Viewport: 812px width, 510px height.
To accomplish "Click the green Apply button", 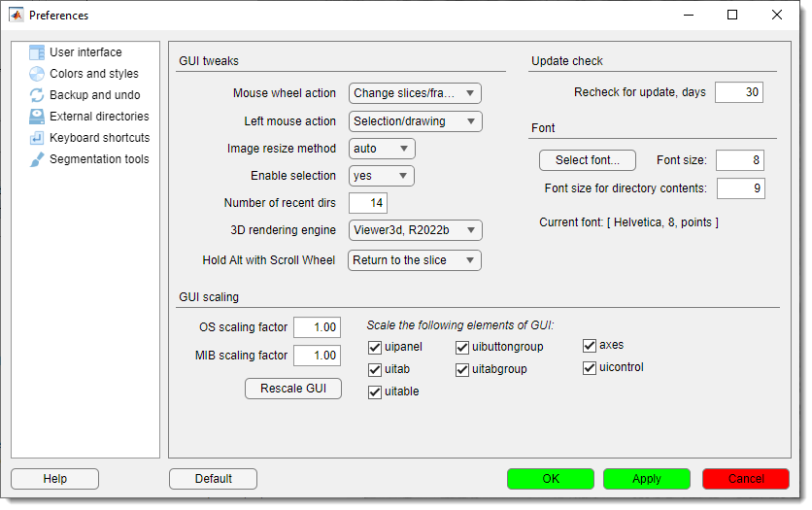I will point(646,479).
